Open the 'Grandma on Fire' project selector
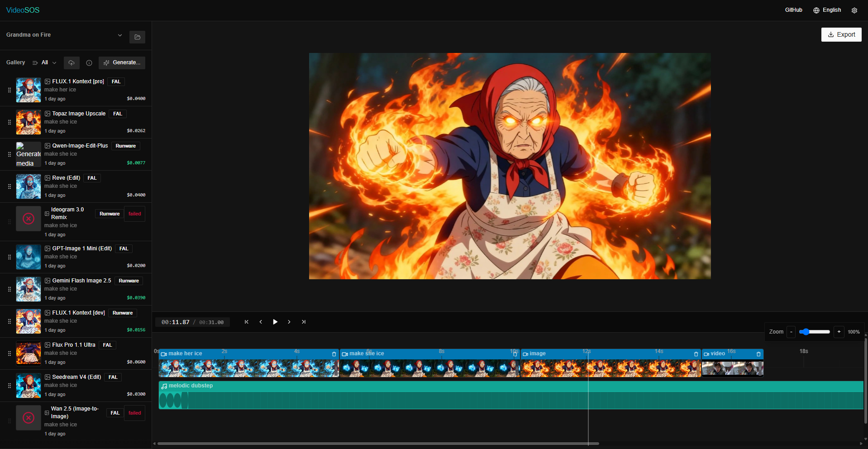Screen dimensions: 868x449 (63, 35)
